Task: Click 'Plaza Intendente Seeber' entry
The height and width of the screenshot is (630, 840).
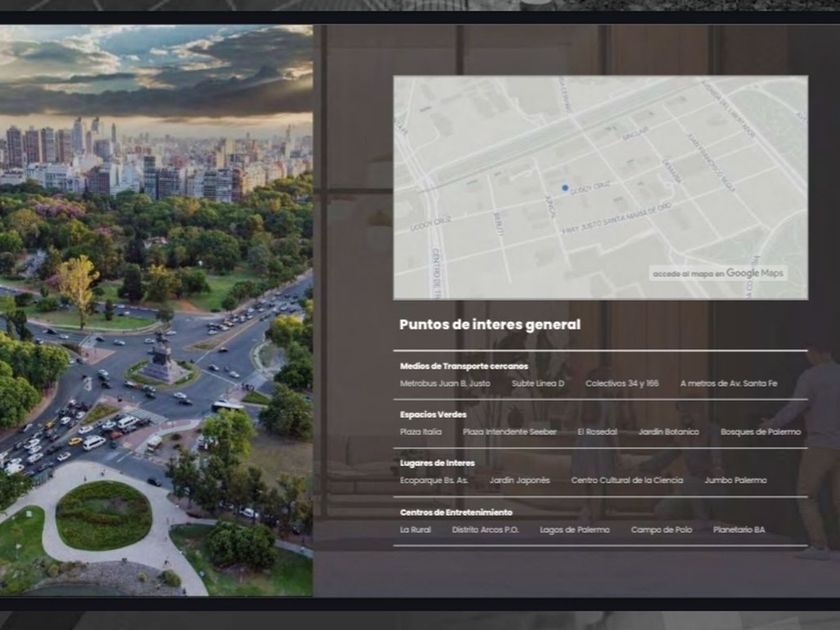Action: coord(509,432)
